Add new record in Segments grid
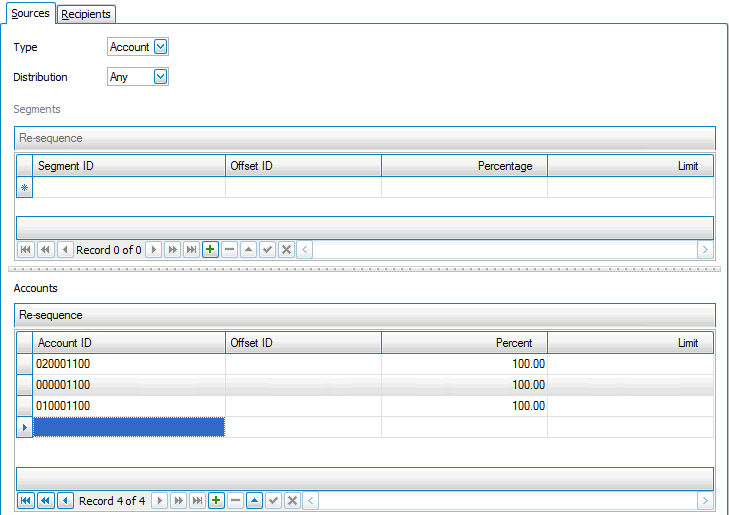729x515 pixels. 210,250
